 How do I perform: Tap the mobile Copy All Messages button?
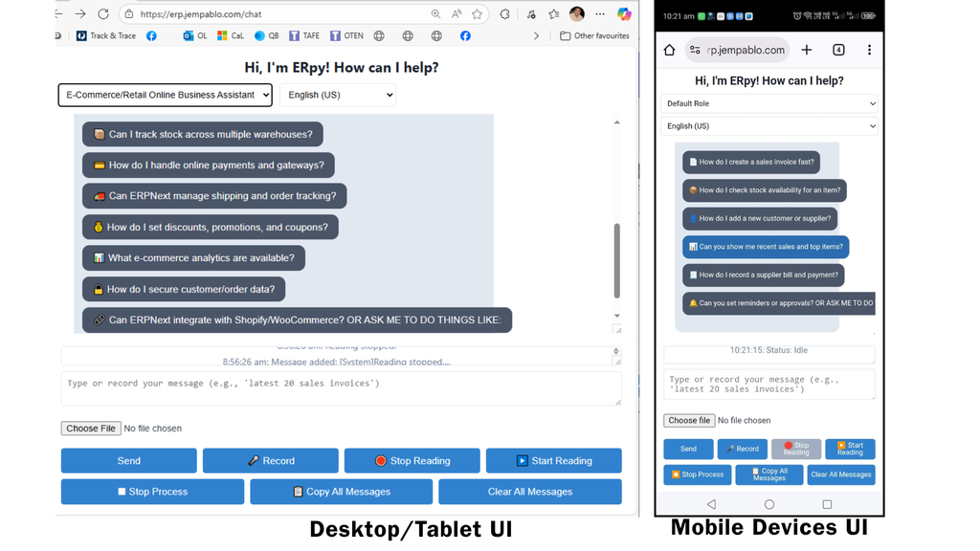click(769, 474)
